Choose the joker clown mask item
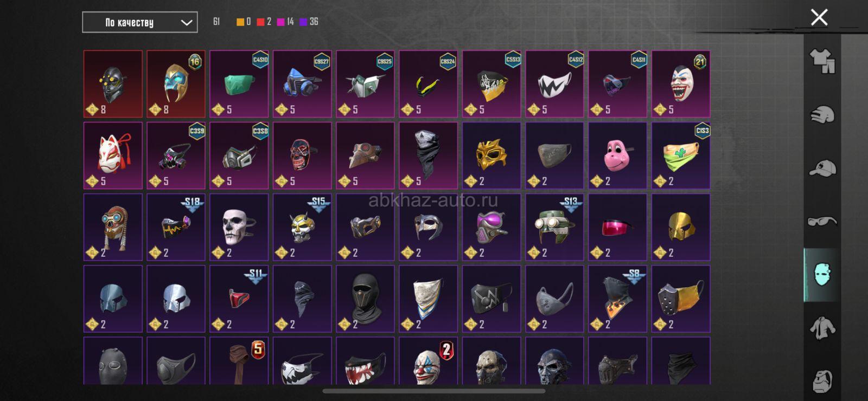868x401 pixels. pyautogui.click(x=681, y=84)
